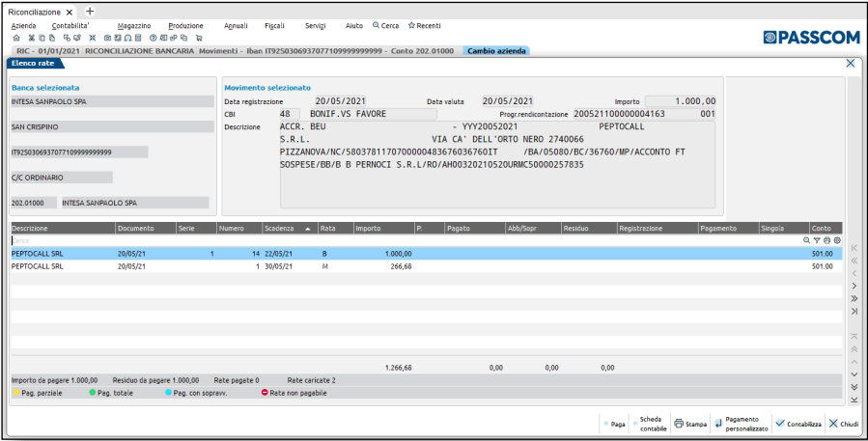The width and height of the screenshot is (868, 441).
Task: Click the shopping cart toolbar icon
Action: 199,38
